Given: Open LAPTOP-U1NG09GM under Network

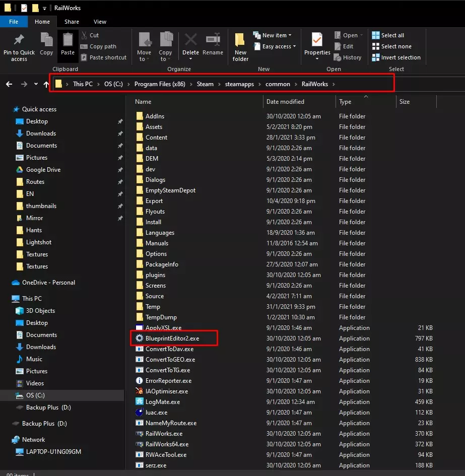Looking at the screenshot, I should point(53,452).
